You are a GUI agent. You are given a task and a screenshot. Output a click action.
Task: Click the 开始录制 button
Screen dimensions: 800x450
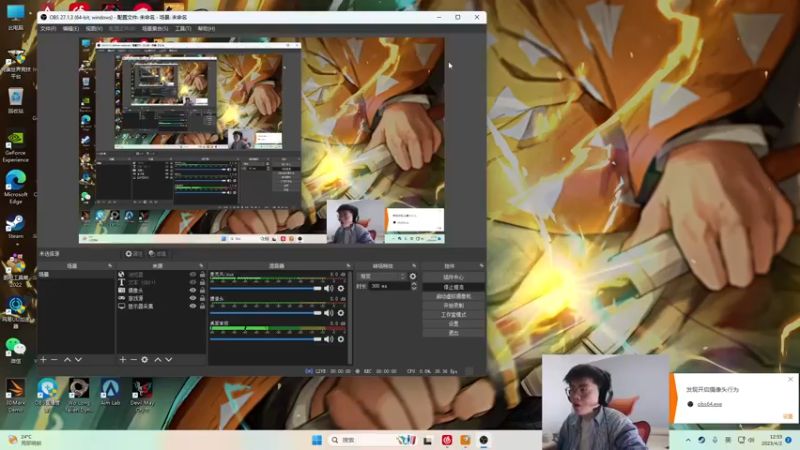point(454,306)
